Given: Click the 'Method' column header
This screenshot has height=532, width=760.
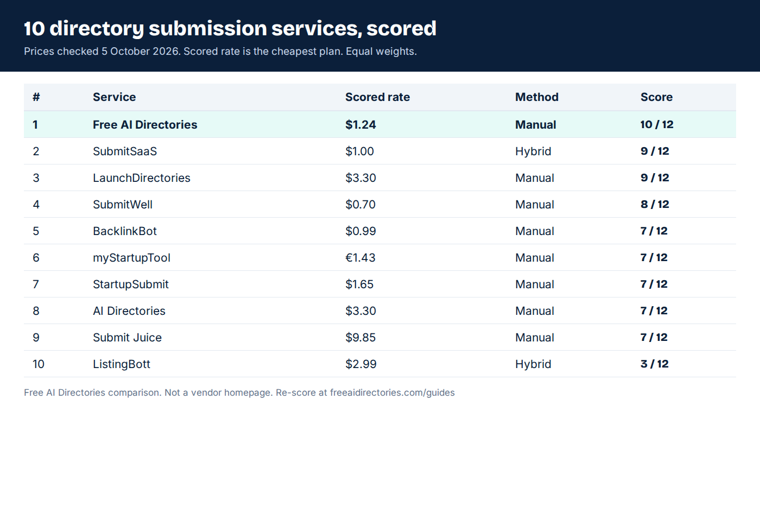Looking at the screenshot, I should click(537, 97).
